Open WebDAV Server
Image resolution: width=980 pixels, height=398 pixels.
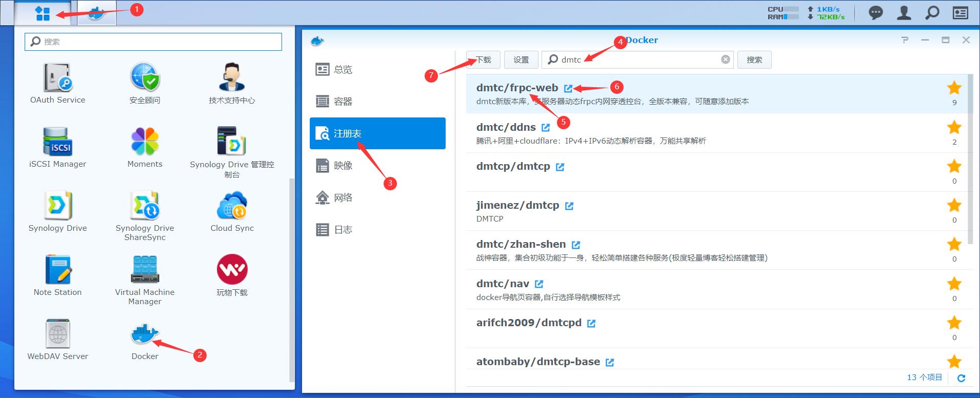click(x=57, y=340)
